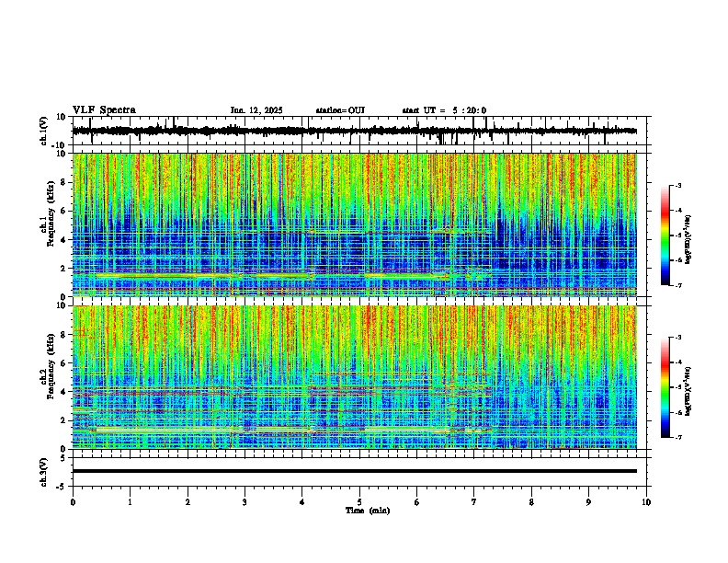Click the ch.2 spectrogram '2' kHz tick
Image resolution: width=728 pixels, height=563 pixels.
pos(64,420)
